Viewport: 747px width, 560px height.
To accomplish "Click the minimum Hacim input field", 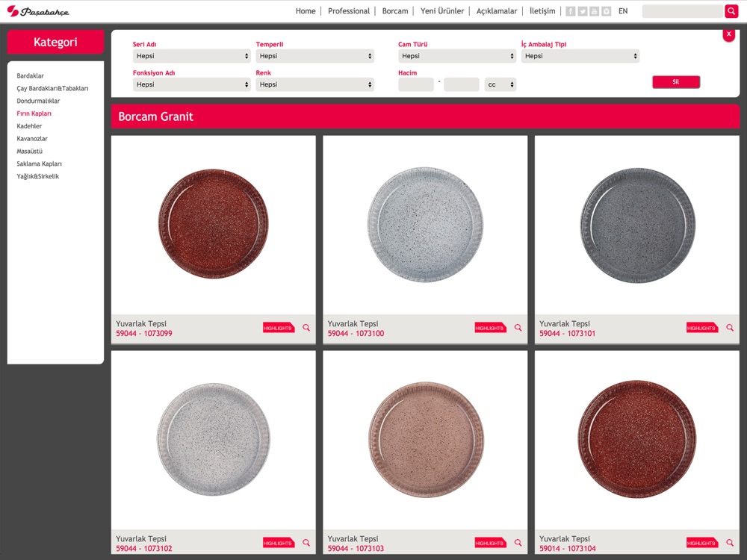I will (416, 85).
